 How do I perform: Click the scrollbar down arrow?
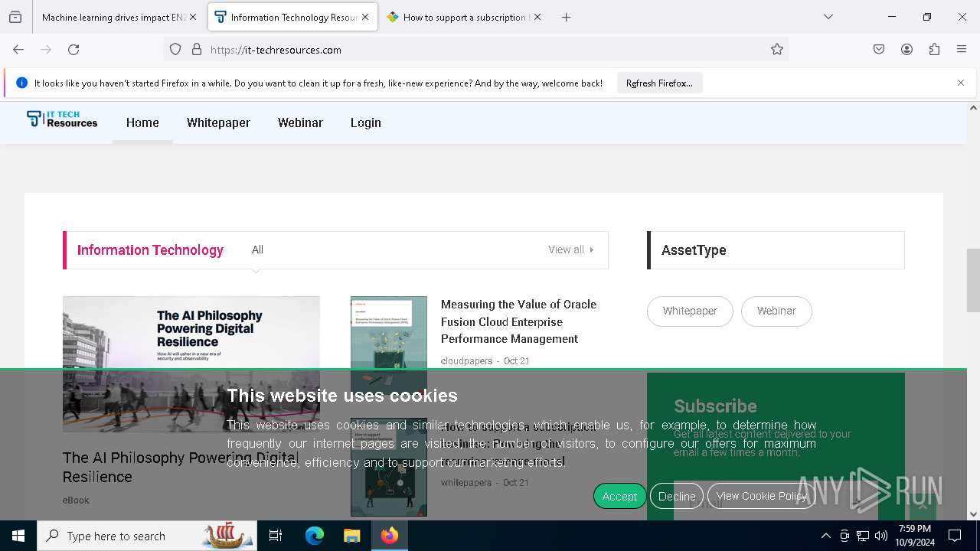(973, 515)
